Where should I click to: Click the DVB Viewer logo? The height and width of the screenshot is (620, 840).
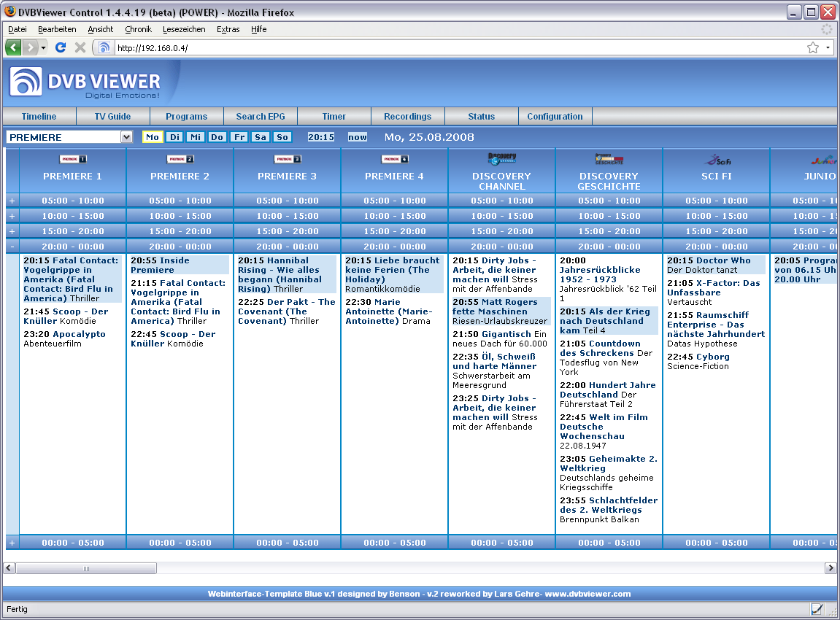click(85, 82)
